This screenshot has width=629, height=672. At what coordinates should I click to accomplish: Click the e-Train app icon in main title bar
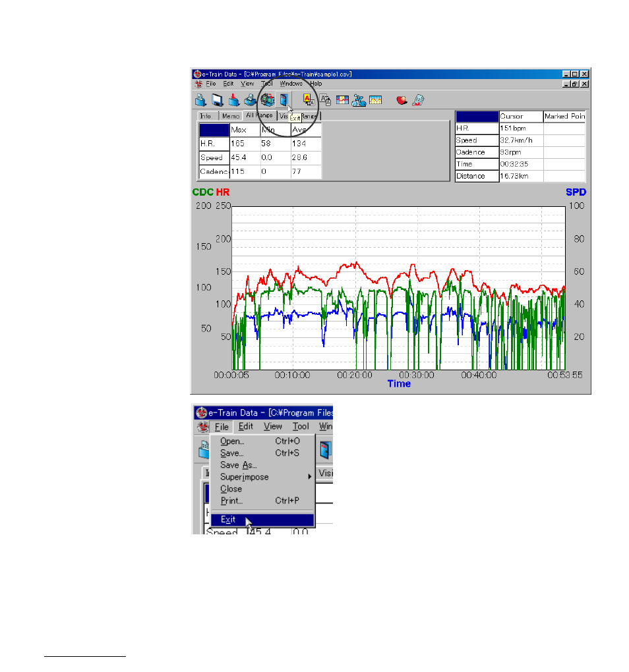point(196,74)
